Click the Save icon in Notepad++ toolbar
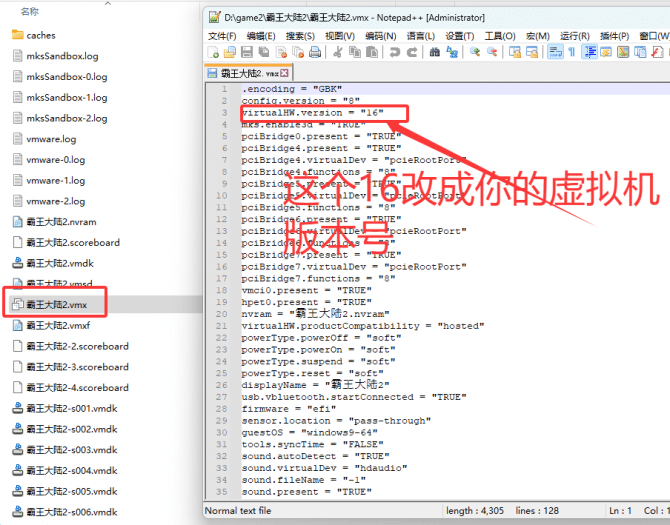The width and height of the screenshot is (670, 525). pos(247,52)
